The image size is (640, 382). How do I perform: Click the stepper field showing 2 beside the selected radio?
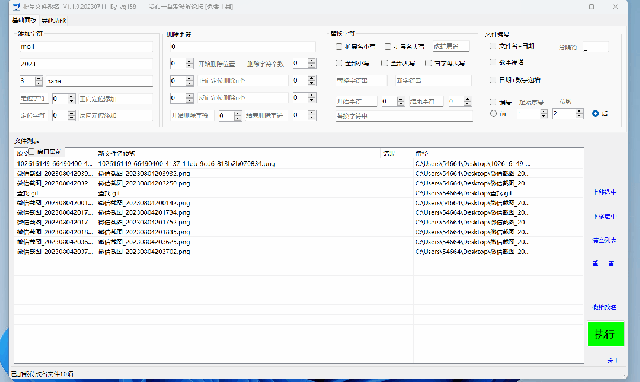(x=568, y=113)
